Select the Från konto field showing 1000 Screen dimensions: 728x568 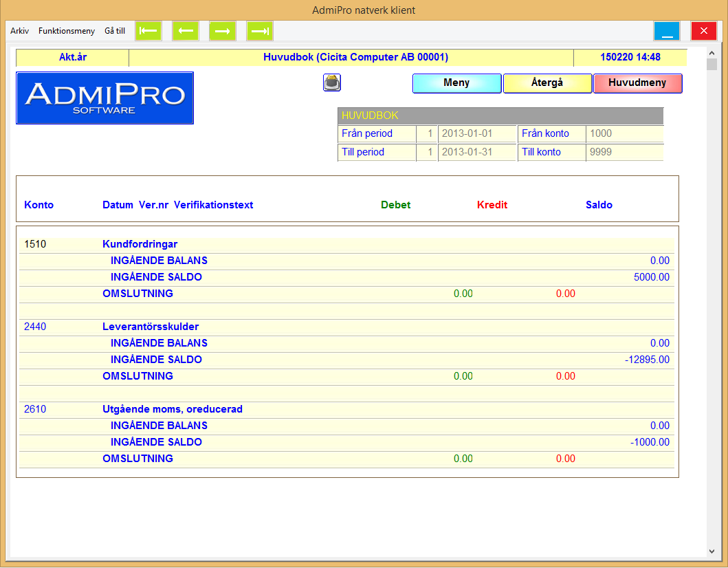(624, 133)
